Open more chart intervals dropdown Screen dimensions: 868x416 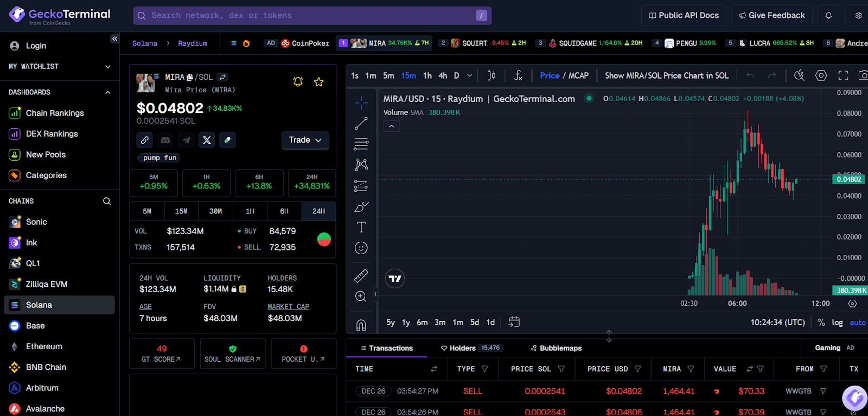[470, 75]
